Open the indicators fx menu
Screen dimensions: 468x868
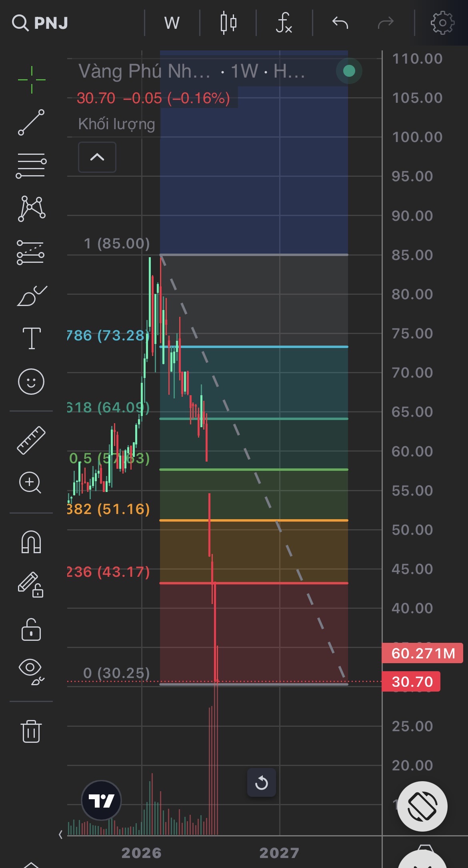(x=284, y=23)
